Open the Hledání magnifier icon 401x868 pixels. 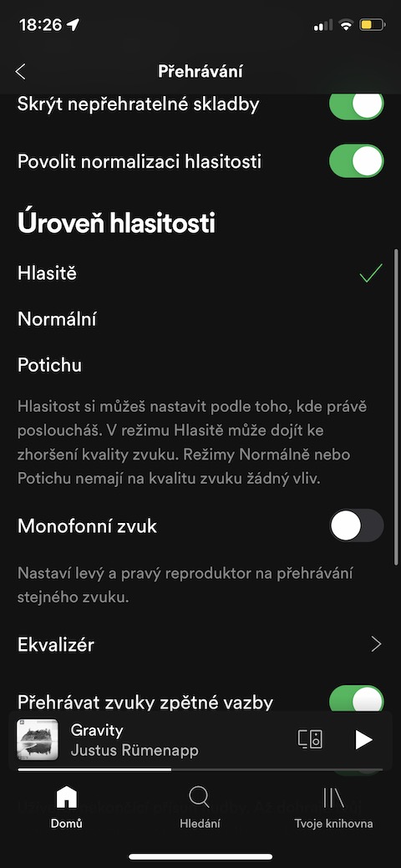(200, 798)
